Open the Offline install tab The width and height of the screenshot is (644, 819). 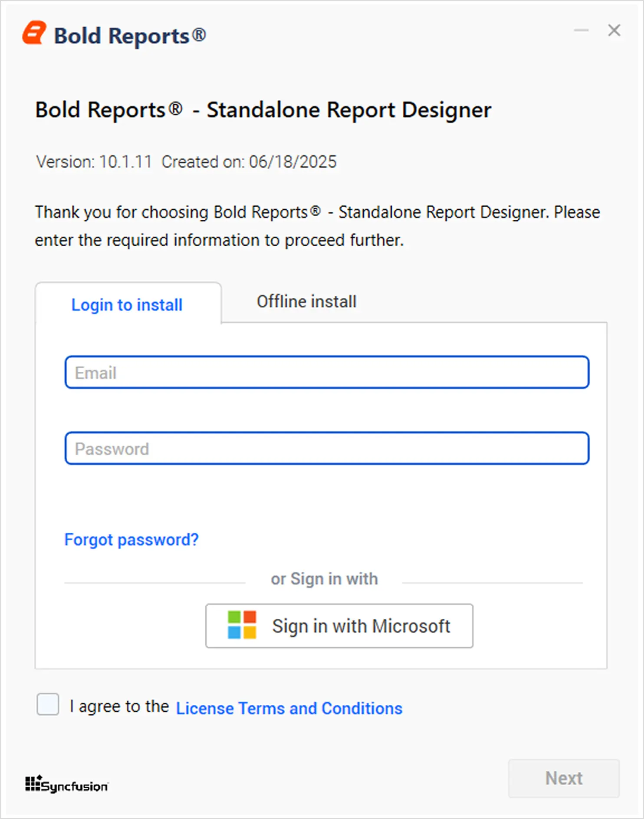pos(306,301)
